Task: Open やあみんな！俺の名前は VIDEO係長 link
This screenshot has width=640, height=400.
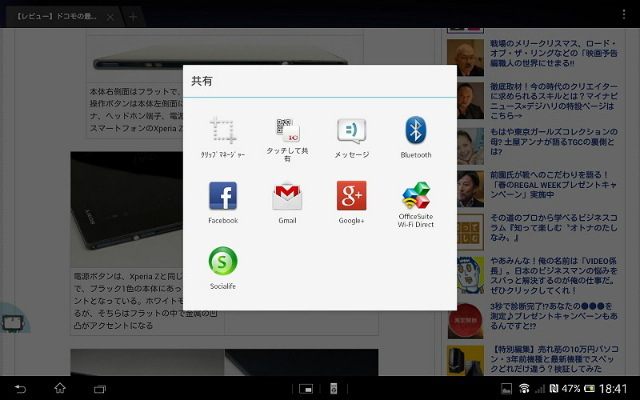Action: tap(554, 276)
